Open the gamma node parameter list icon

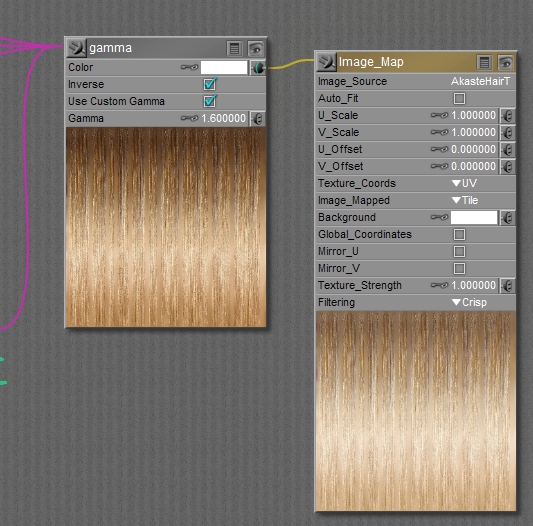[234, 48]
